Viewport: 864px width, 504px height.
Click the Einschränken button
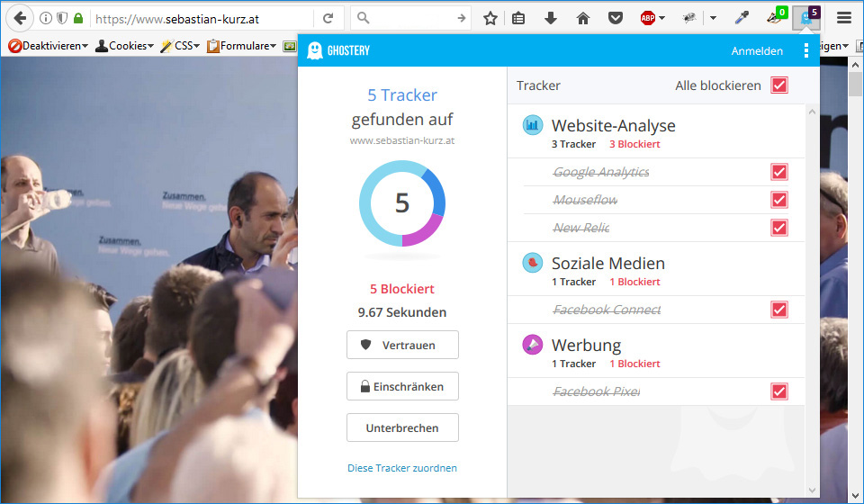click(402, 386)
